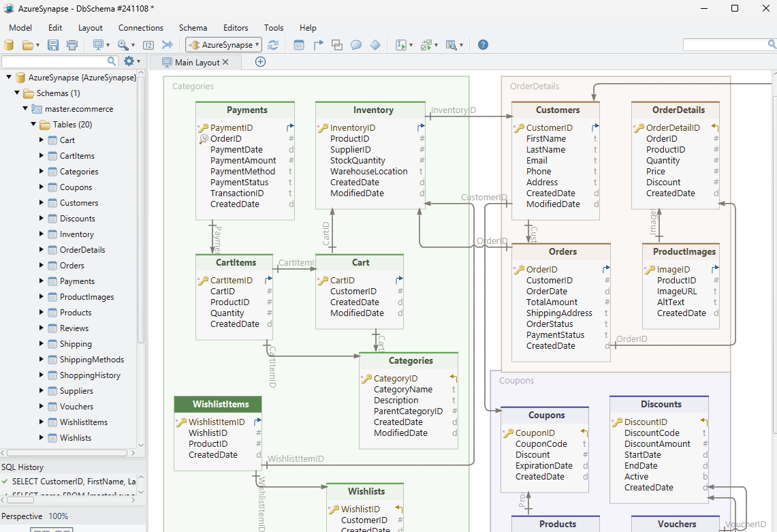
Task: Click the layout presentation-screen toolbar icon
Action: coord(98,45)
